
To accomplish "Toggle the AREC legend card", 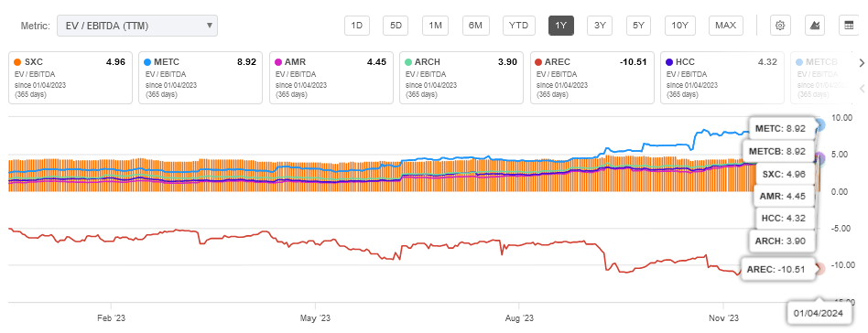I will pos(591,78).
